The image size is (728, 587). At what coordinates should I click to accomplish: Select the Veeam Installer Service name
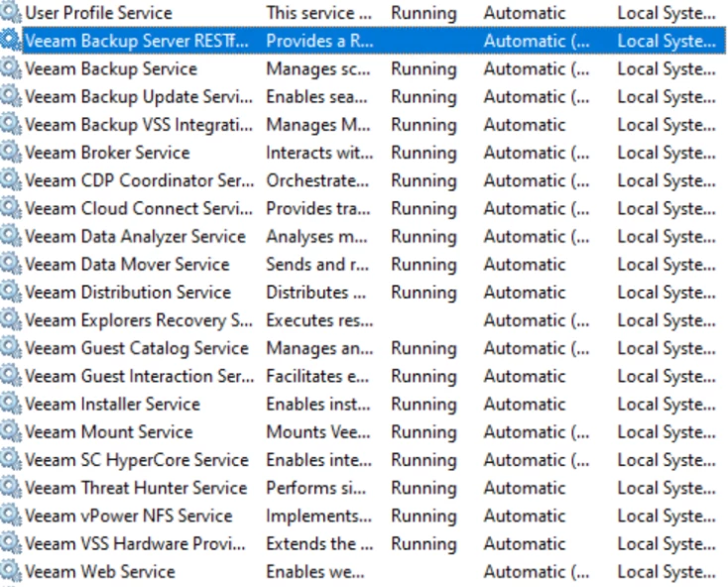tap(112, 404)
